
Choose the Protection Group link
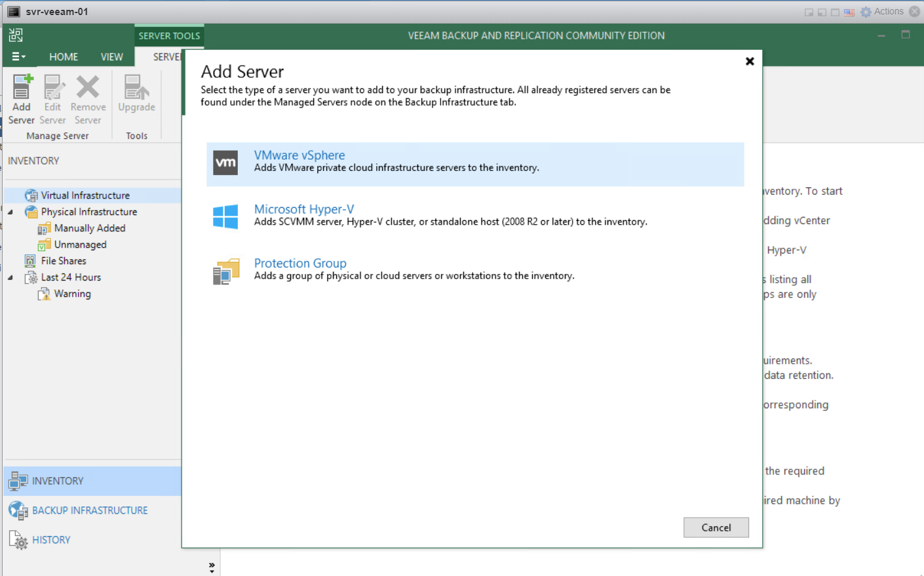click(x=300, y=263)
